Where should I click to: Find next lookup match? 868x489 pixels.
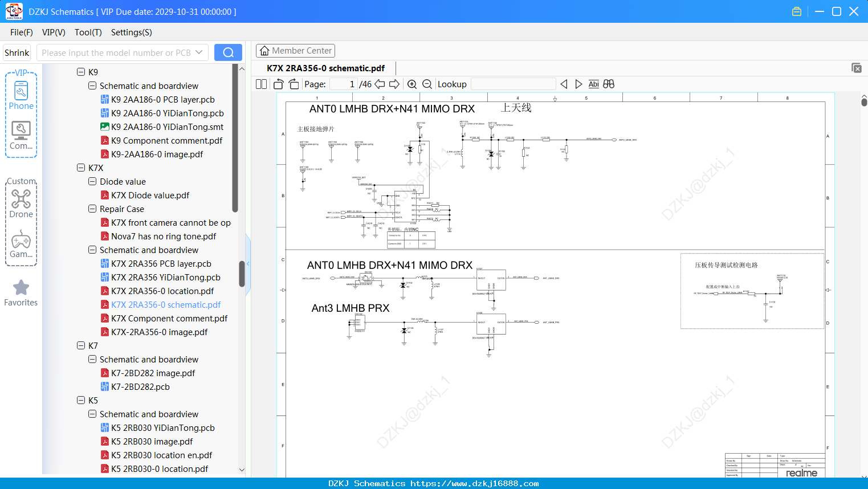pyautogui.click(x=578, y=84)
